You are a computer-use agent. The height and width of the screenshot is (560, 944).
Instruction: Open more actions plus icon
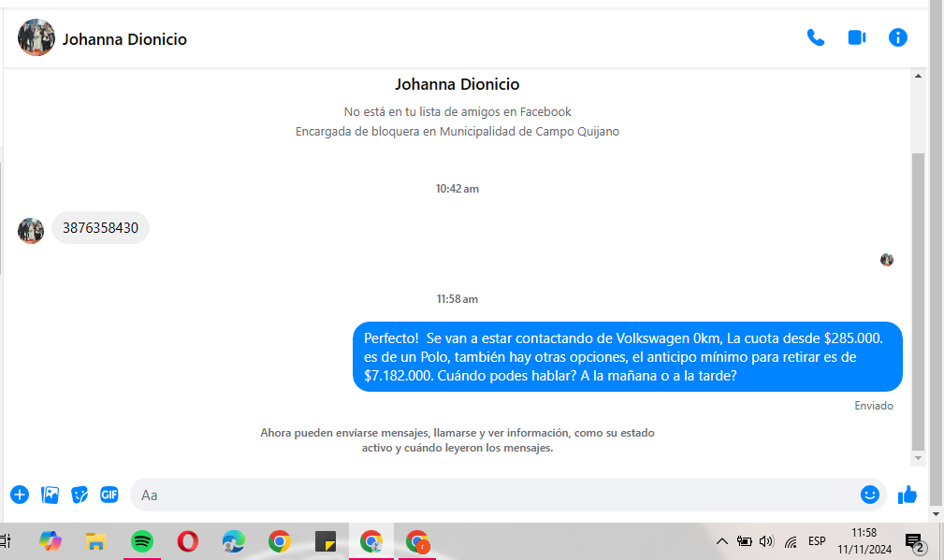[20, 495]
